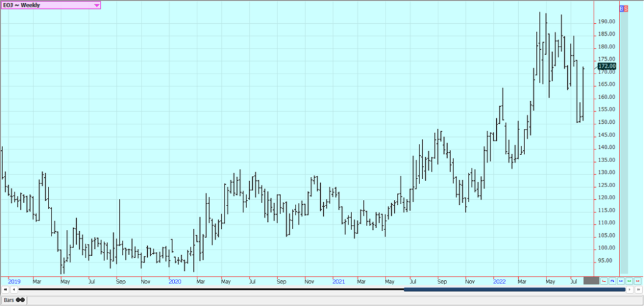Click the 2019 year label on time axis
Screen dimensions: 644x306
(14, 281)
